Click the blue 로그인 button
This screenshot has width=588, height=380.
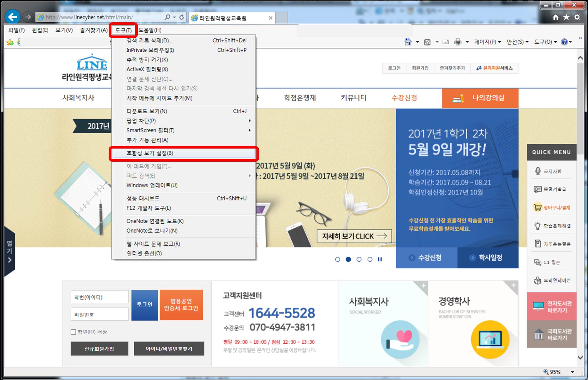click(144, 305)
